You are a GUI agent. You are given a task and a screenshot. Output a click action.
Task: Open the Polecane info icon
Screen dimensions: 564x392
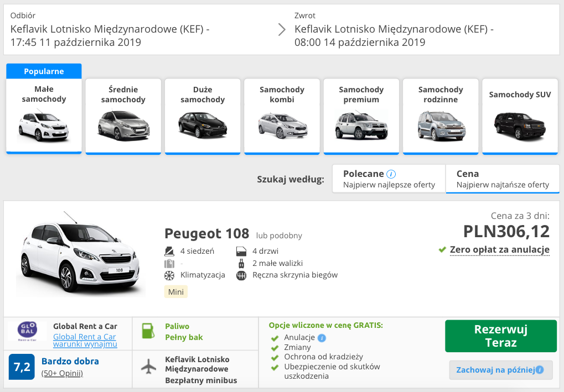[x=391, y=174]
